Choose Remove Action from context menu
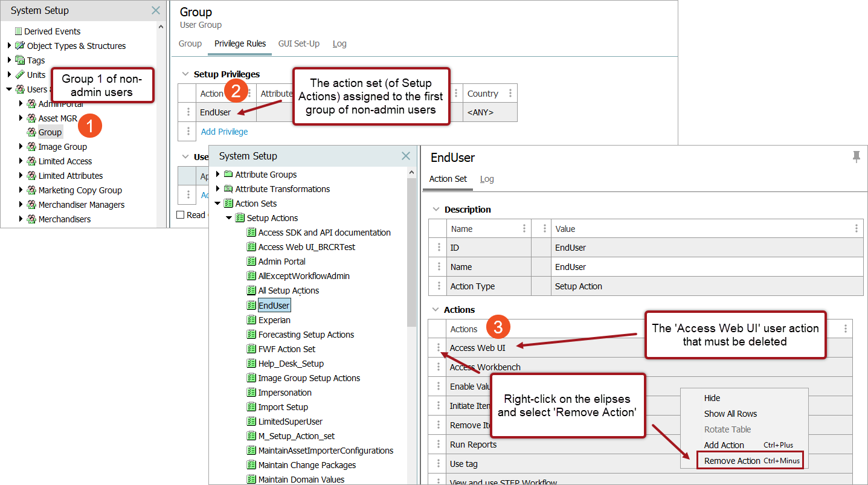Image resolution: width=868 pixels, height=485 pixels. tap(732, 461)
